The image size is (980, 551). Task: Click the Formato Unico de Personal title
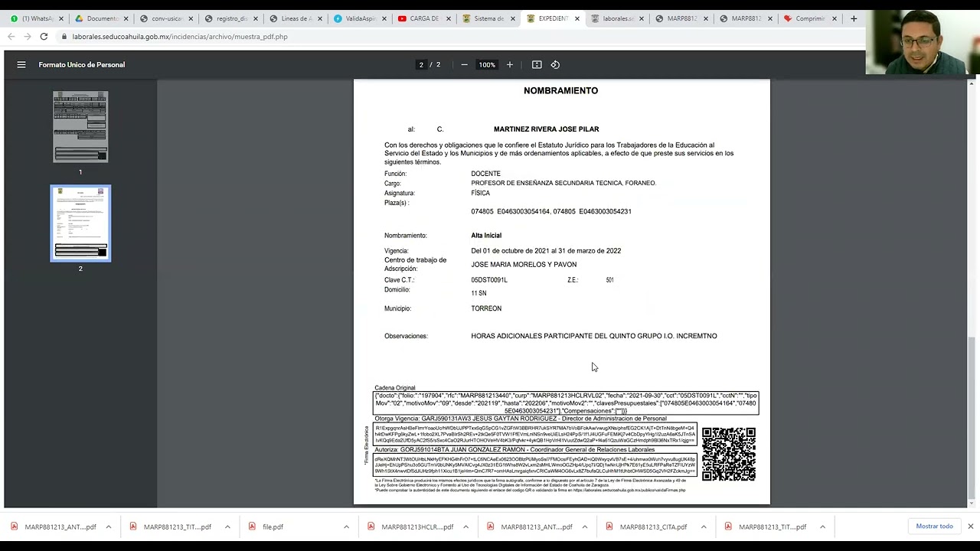[82, 65]
